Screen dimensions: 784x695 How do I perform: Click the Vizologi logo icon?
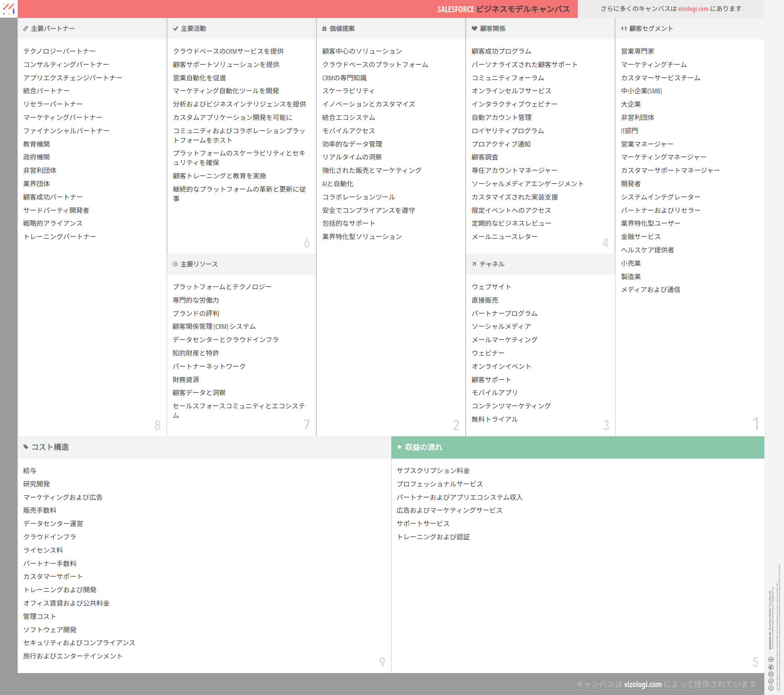(x=9, y=9)
